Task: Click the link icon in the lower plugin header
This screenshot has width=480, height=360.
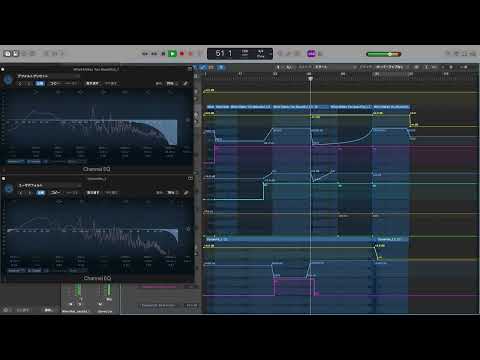Action: click(186, 193)
